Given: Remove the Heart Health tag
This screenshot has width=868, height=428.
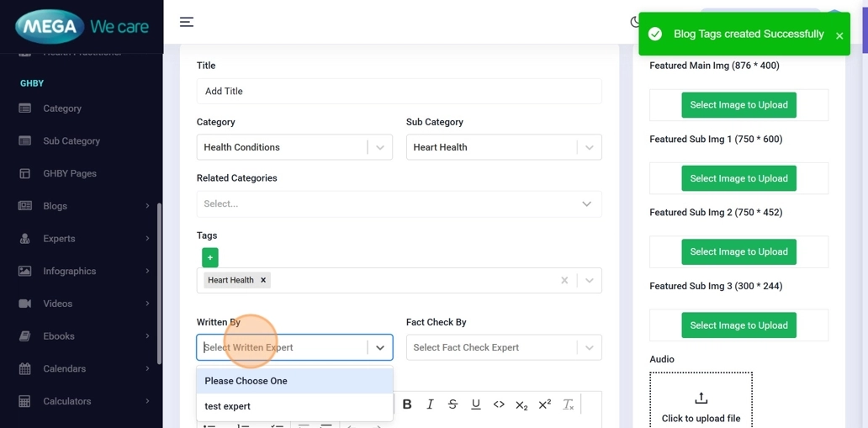Looking at the screenshot, I should click(263, 280).
